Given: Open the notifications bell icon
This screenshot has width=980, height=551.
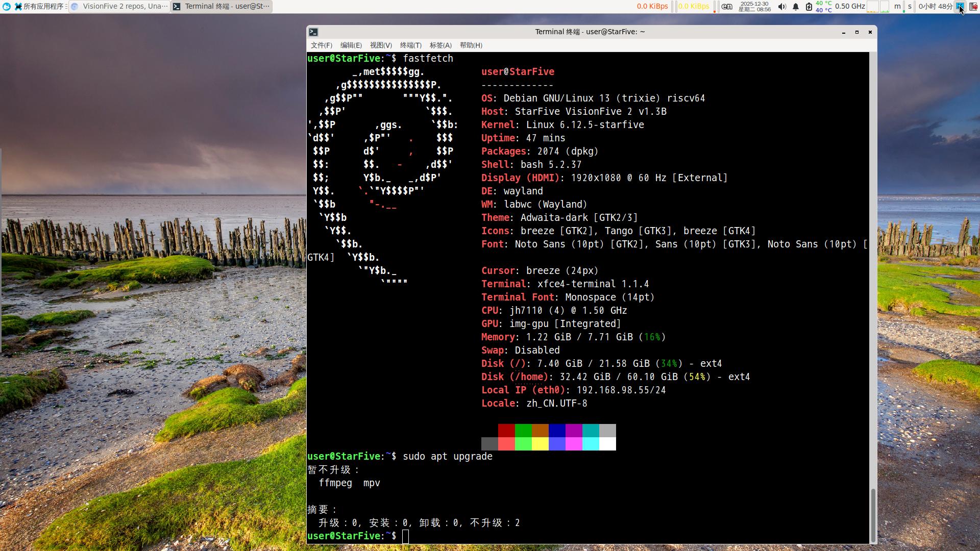Looking at the screenshot, I should [x=795, y=7].
